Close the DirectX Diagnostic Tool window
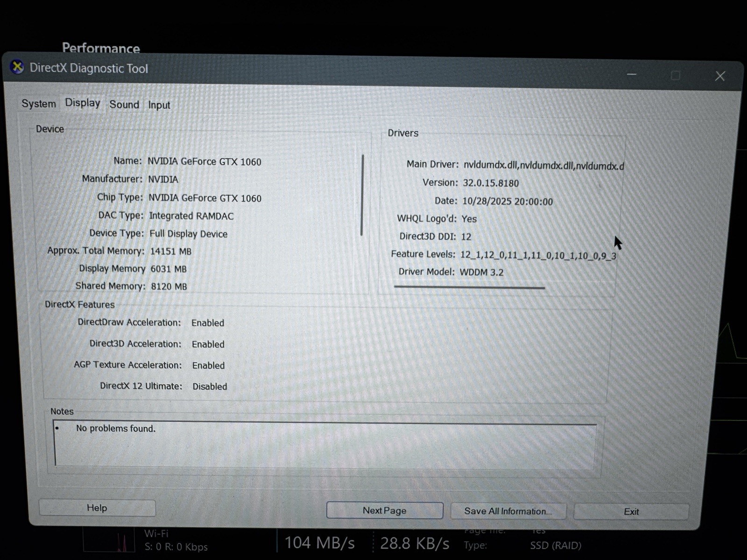The width and height of the screenshot is (747, 560). pos(720,76)
